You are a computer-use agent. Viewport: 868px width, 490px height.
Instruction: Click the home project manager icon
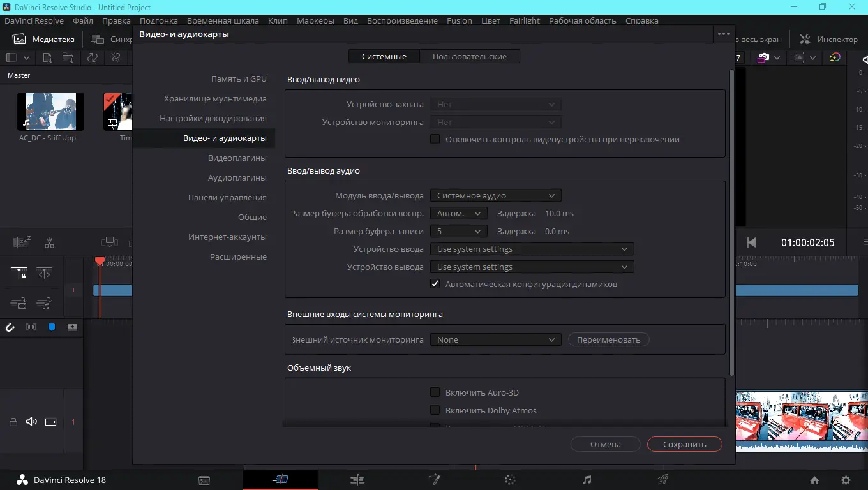pos(814,480)
